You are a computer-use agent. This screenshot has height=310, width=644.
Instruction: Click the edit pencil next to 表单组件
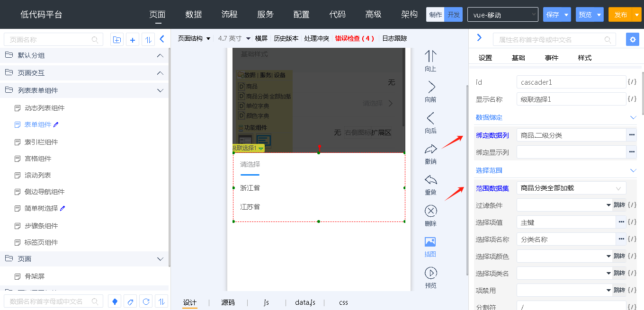click(x=56, y=124)
